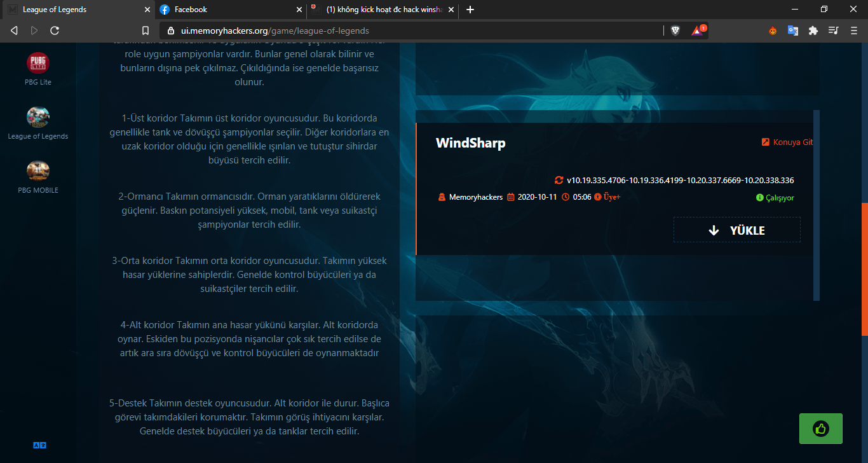Click the "4-Alt koridor" paragraph
Image resolution: width=868 pixels, height=463 pixels.
(250, 339)
